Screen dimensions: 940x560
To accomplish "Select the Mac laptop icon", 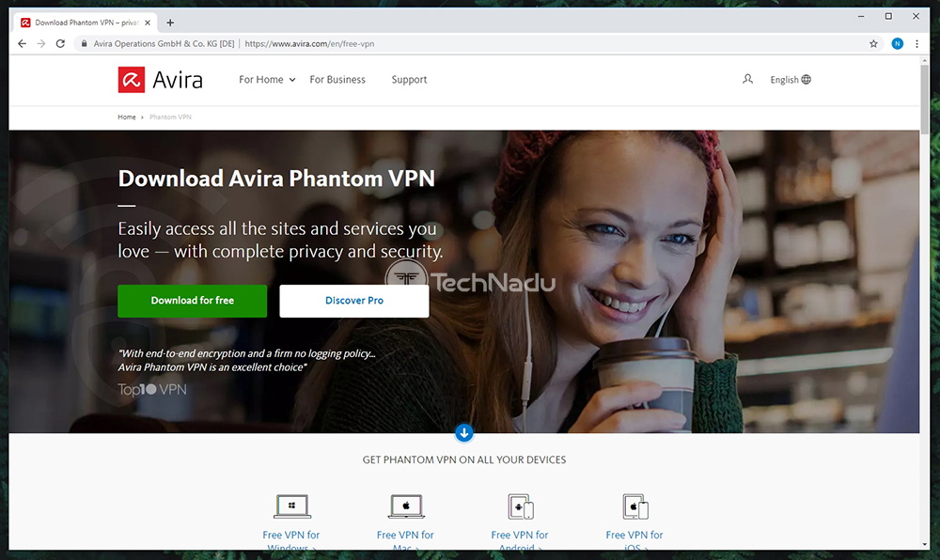I will click(x=406, y=506).
